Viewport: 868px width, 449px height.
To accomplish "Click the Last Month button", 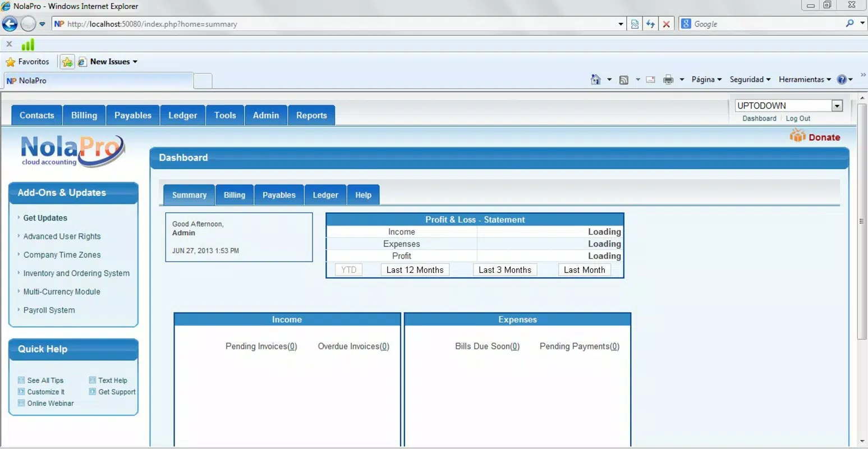I will [584, 270].
